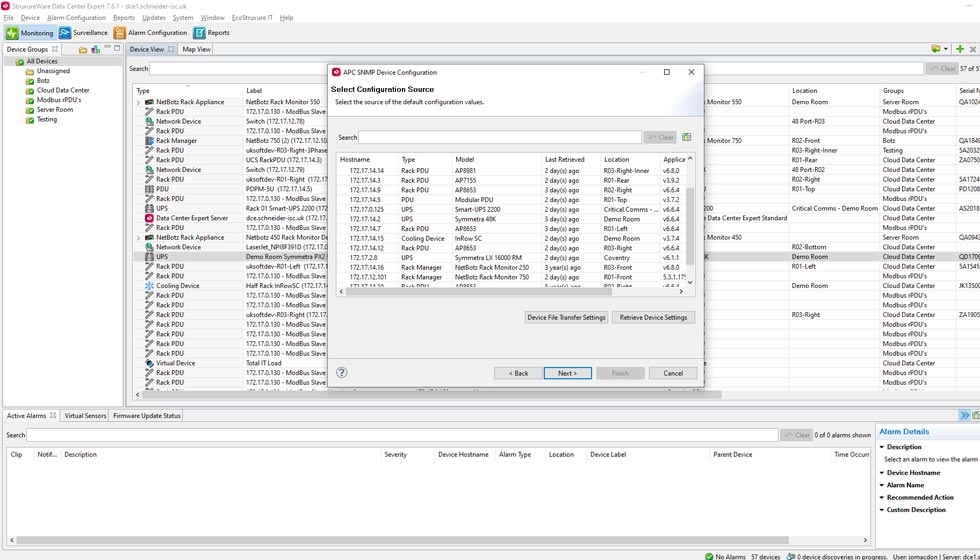Click Device File Transfer Settings button
Image resolution: width=980 pixels, height=560 pixels.
566,318
